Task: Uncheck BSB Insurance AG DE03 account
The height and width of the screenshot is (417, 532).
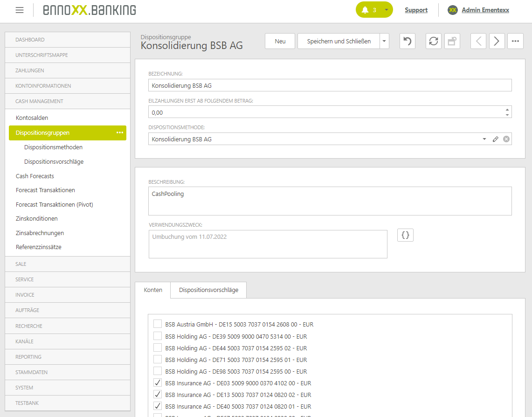Action: tap(158, 383)
